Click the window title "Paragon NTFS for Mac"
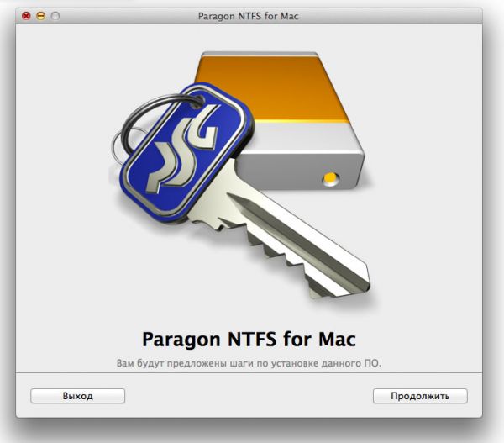Viewport: 504px width, 443px height. pos(248,16)
